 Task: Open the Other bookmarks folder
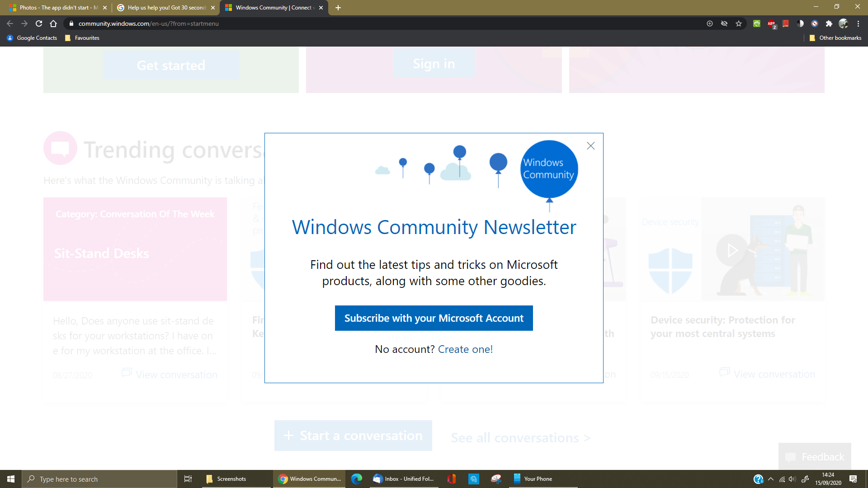coord(835,38)
